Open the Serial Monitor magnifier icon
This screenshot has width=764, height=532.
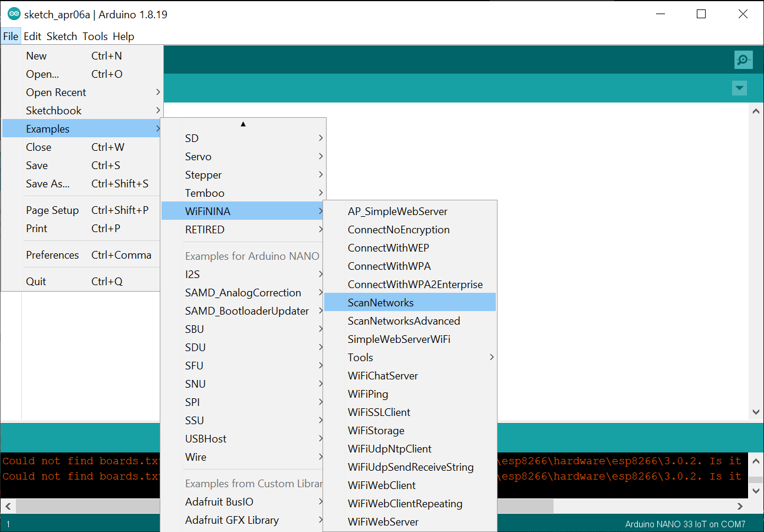click(x=743, y=60)
